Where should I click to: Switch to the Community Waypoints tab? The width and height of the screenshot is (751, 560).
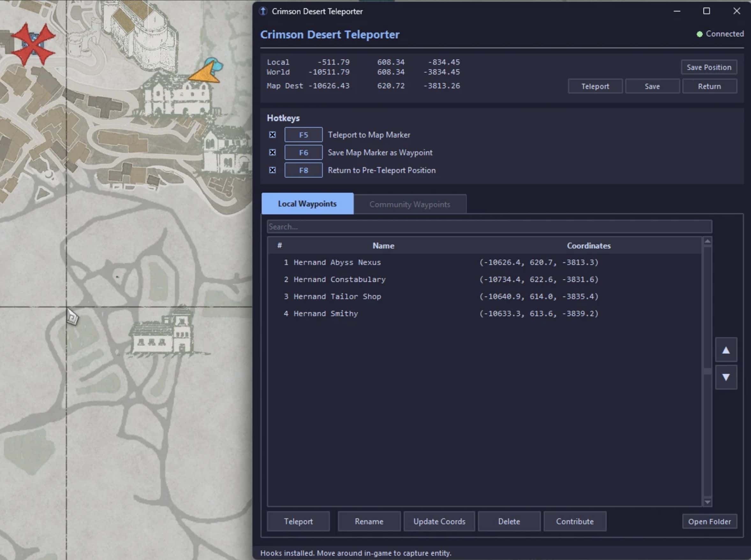tap(409, 204)
